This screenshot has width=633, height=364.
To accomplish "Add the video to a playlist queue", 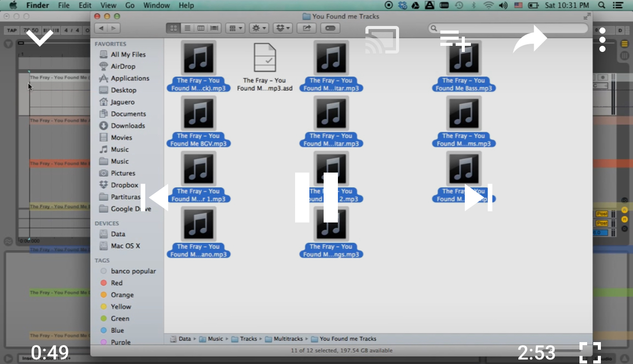I will [x=455, y=40].
